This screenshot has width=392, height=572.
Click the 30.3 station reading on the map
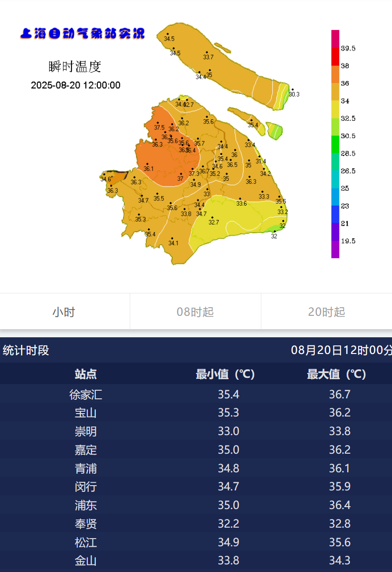pyautogui.click(x=294, y=94)
